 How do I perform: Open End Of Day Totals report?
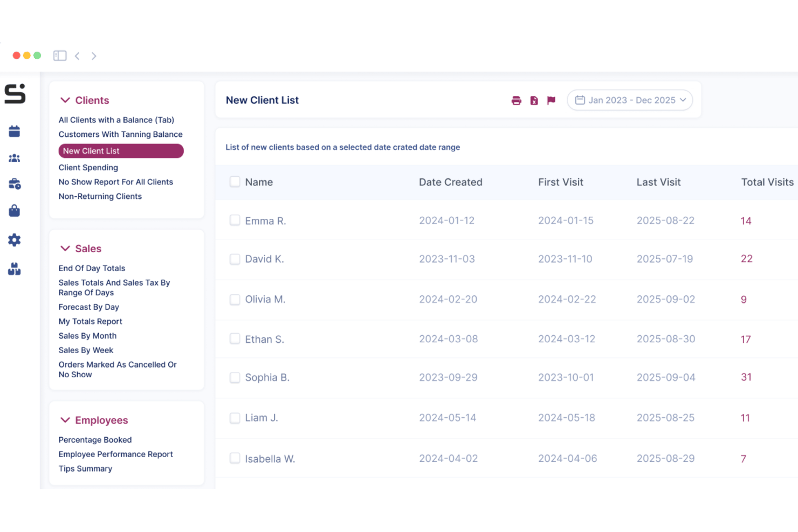click(x=92, y=268)
